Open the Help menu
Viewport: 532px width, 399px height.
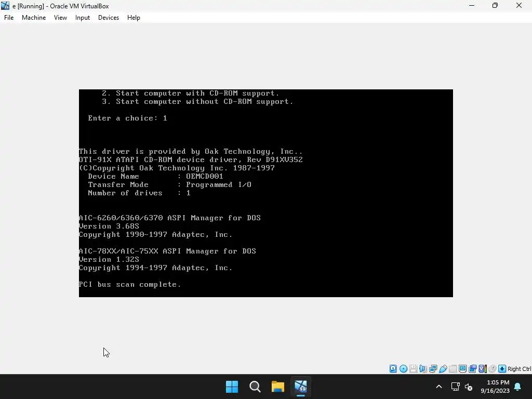pyautogui.click(x=134, y=18)
